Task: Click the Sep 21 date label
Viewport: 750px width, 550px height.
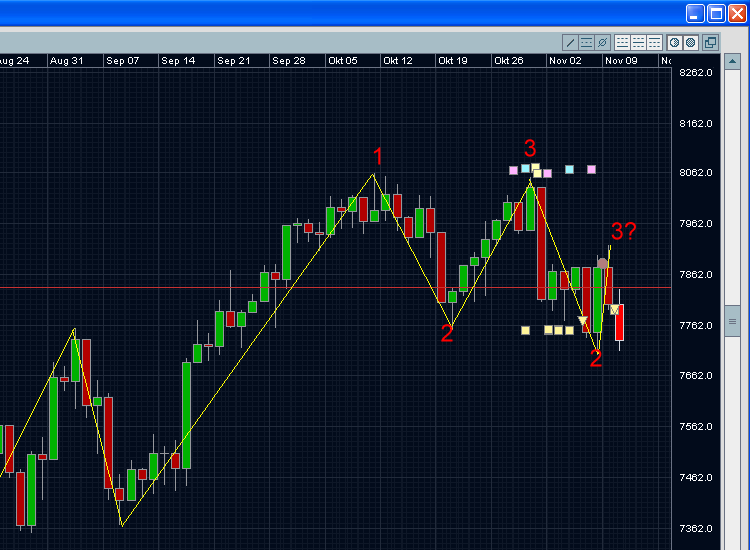Action: pyautogui.click(x=233, y=61)
